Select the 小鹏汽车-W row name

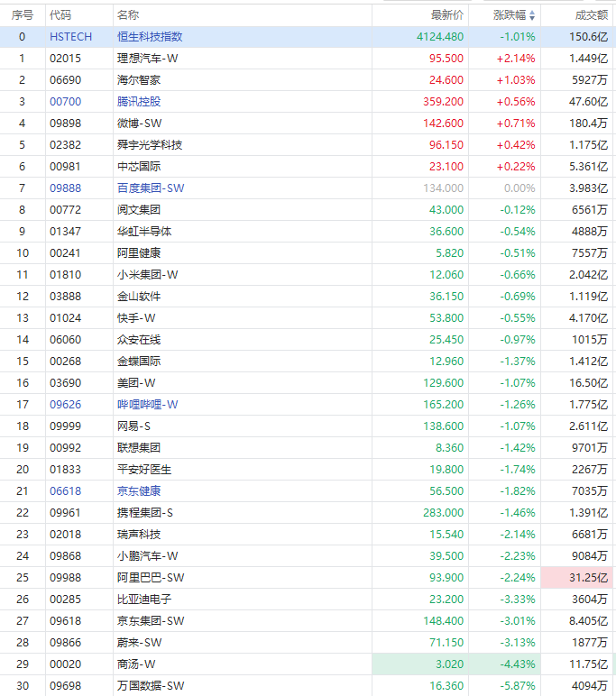[x=147, y=556]
